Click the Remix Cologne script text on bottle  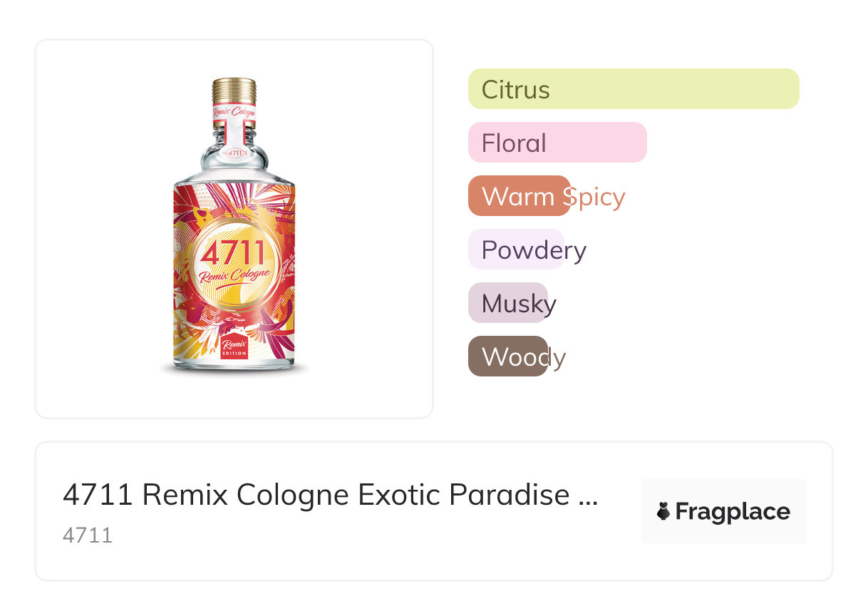tap(234, 275)
